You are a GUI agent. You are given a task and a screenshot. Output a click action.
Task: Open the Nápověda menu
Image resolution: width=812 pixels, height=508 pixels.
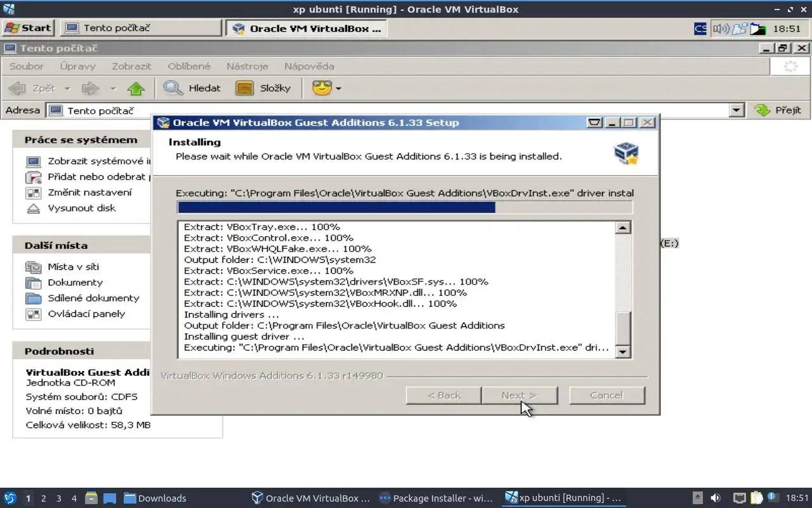309,66
